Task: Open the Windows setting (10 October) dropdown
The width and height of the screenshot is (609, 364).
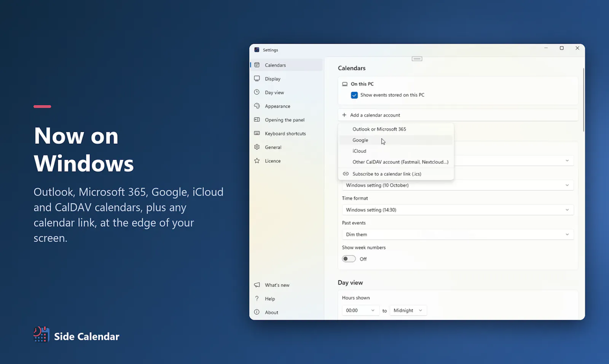Action: coord(458,185)
